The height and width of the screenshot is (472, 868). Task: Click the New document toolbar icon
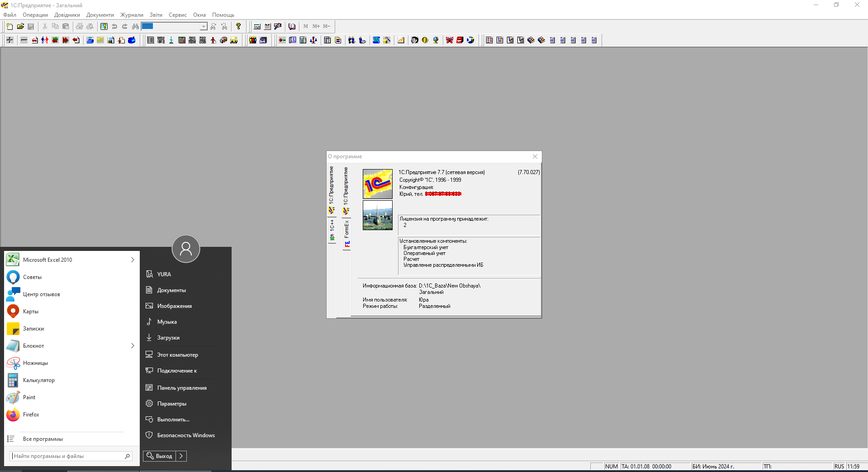[x=9, y=26]
